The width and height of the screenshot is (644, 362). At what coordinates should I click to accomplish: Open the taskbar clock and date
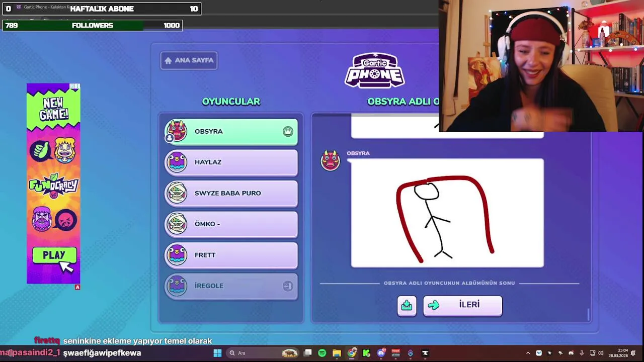pos(618,353)
